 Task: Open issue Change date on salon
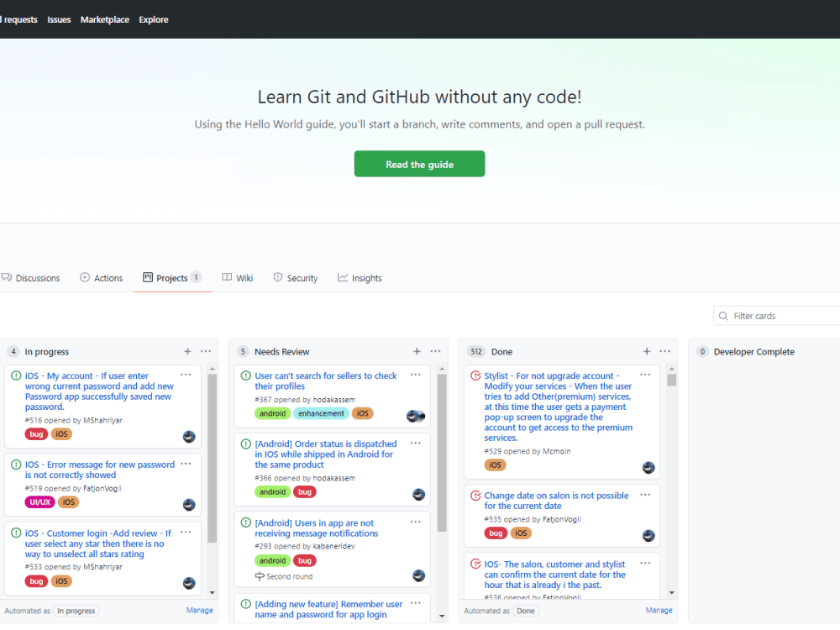point(556,501)
